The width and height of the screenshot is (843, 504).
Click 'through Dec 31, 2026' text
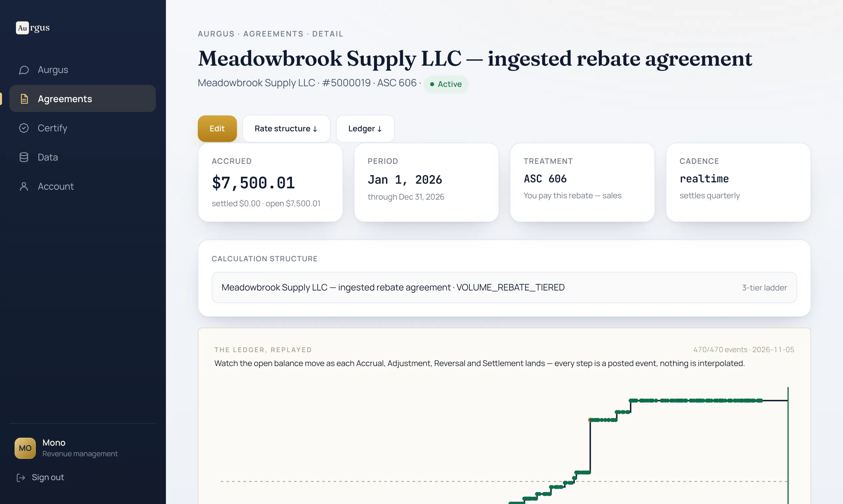(x=406, y=197)
